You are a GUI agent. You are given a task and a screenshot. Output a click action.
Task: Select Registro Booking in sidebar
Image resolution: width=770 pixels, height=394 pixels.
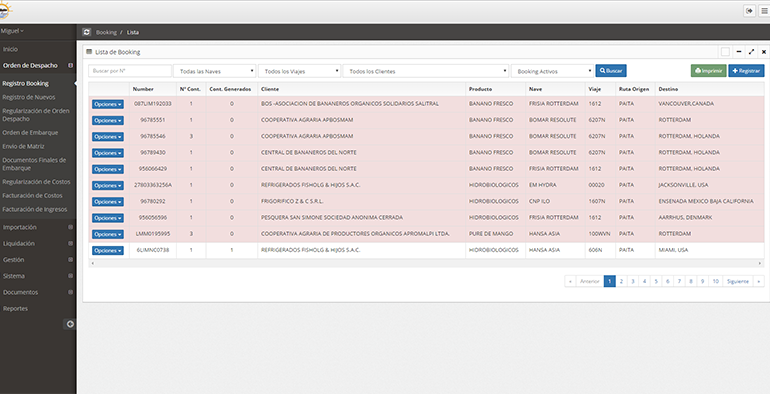coord(25,84)
